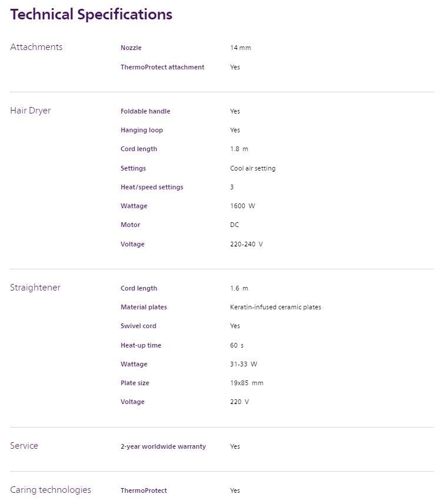Screen dimensions: 439x504
Task: Click Keratin-infused ceramic plates text
Action: (x=275, y=307)
